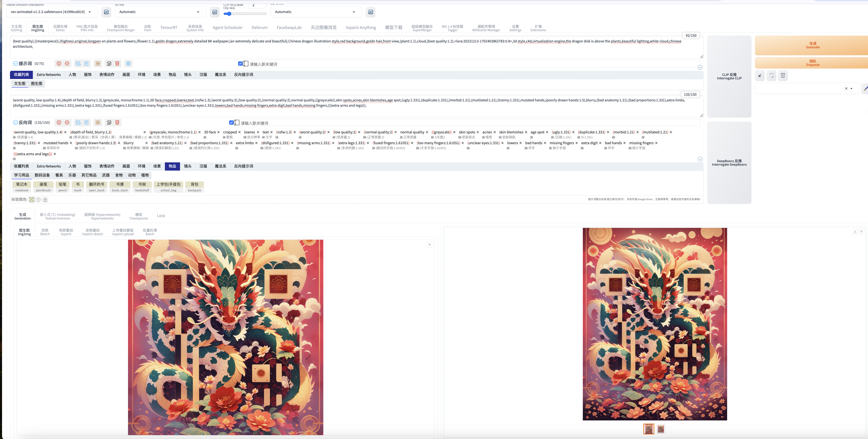Reset tag color with circular arrow icon

pyautogui.click(x=38, y=200)
